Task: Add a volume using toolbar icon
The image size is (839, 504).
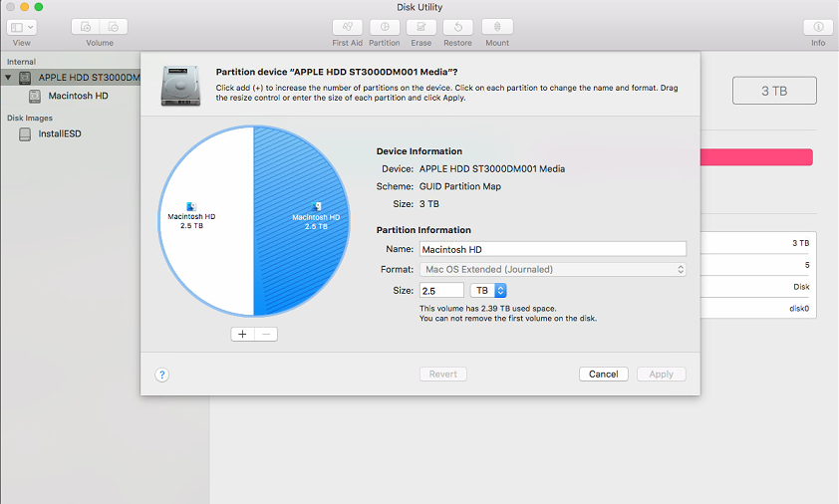Action: 86,27
